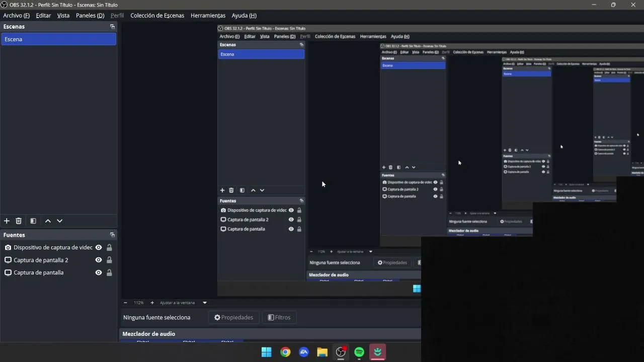Expand the preview scaling dropdown arrow
This screenshot has width=644, height=362.
click(x=205, y=303)
